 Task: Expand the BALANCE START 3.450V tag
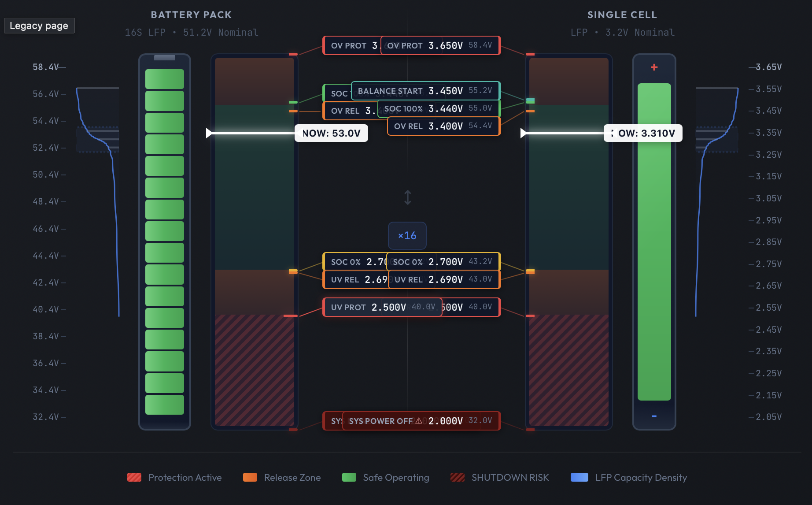[x=425, y=91]
